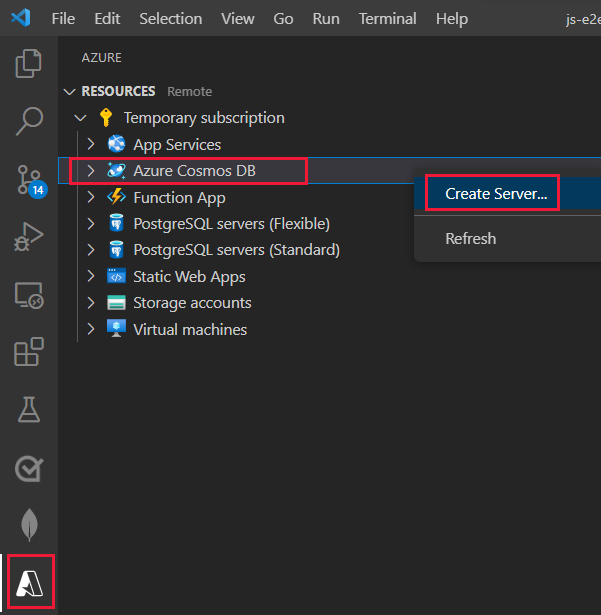The image size is (601, 615).
Task: Open Source Control with 14 changes badge
Action: pyautogui.click(x=31, y=182)
